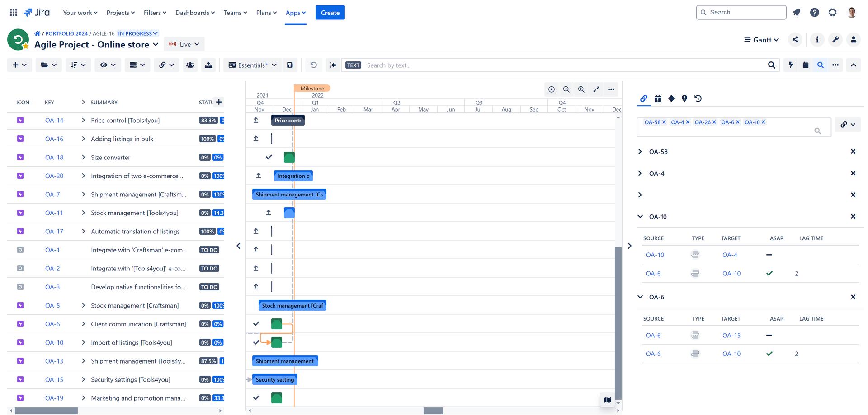868x415 pixels.
Task: Center Gantt chart on today target icon
Action: 551,89
